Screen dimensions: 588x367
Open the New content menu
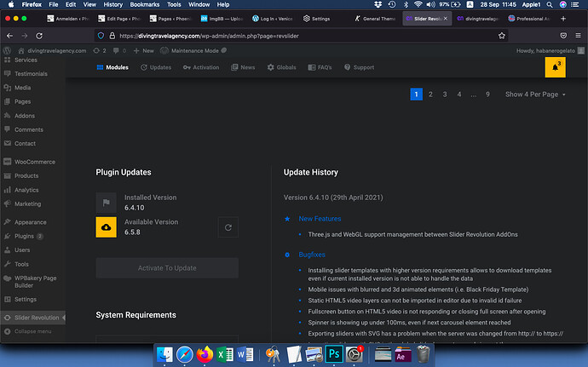144,50
